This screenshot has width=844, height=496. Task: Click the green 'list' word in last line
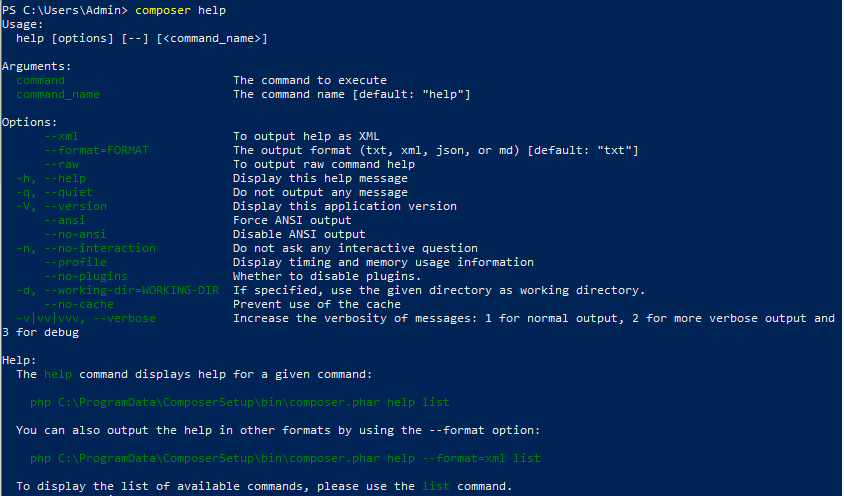tap(436, 486)
